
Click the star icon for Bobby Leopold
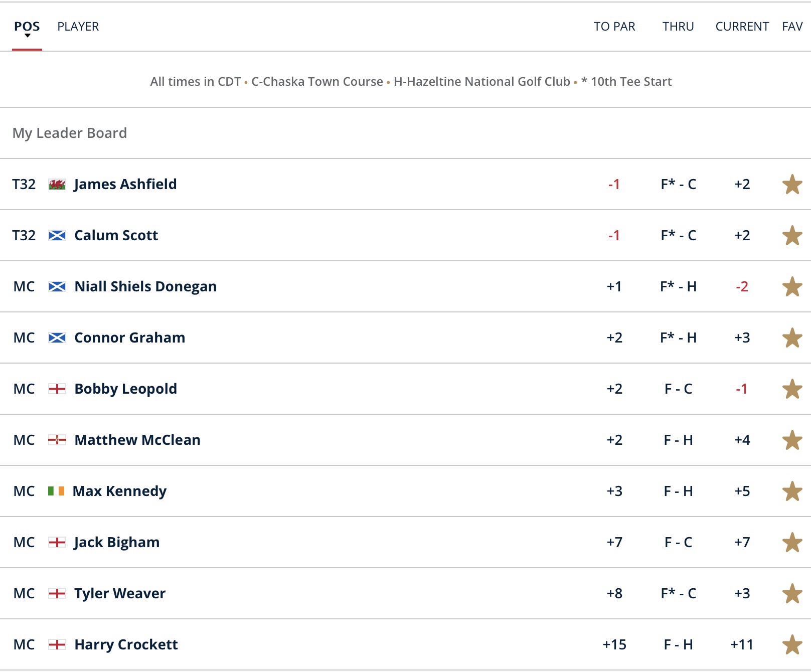792,389
